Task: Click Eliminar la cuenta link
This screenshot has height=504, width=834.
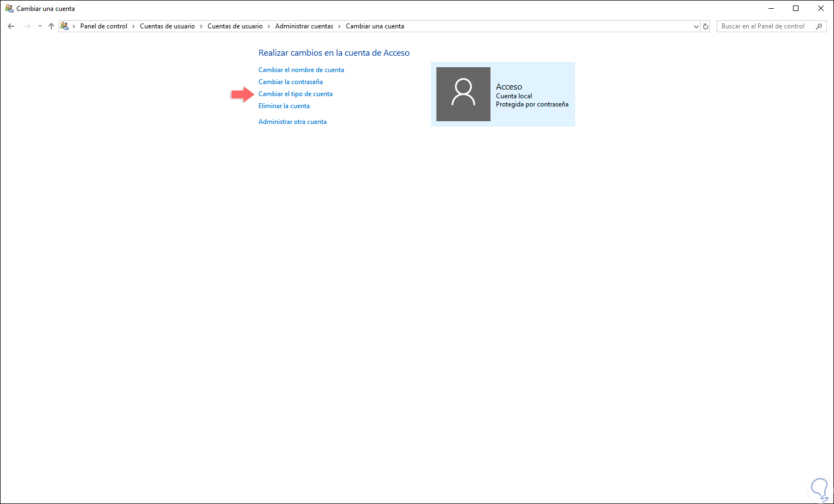Action: (x=284, y=106)
